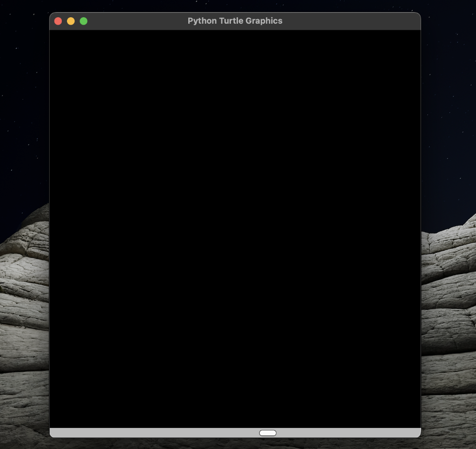This screenshot has width=476, height=449.
Task: Click the gray scrollbar strip at window bottom
Action: point(116,433)
